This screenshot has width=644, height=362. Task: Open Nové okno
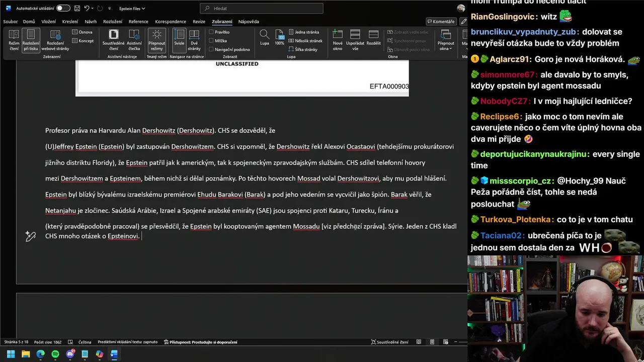[338, 40]
